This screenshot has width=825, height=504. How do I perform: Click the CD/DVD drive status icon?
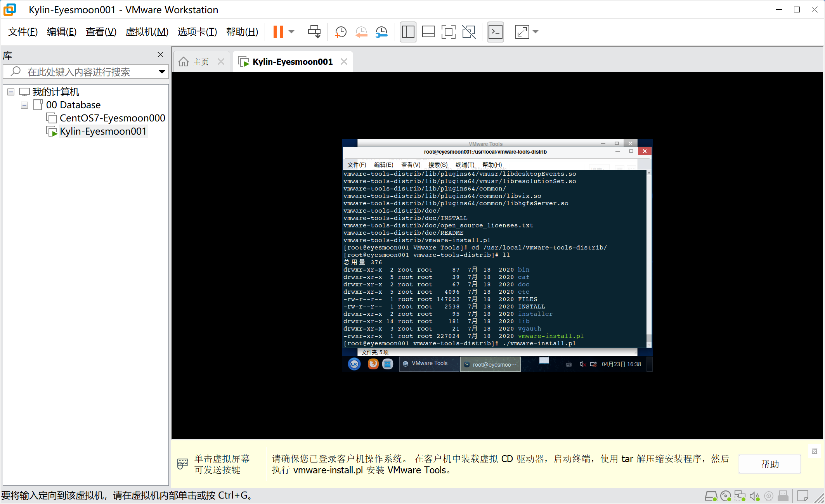pos(726,496)
